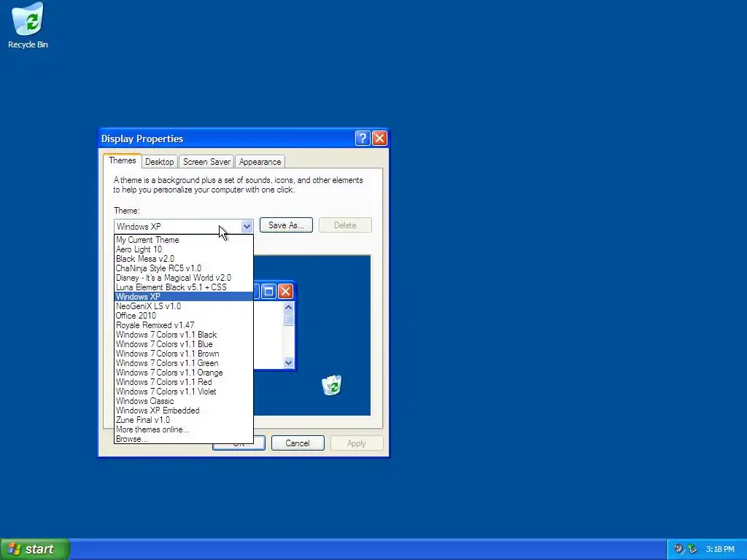Click the Save As... button
This screenshot has width=747, height=560.
coord(286,225)
